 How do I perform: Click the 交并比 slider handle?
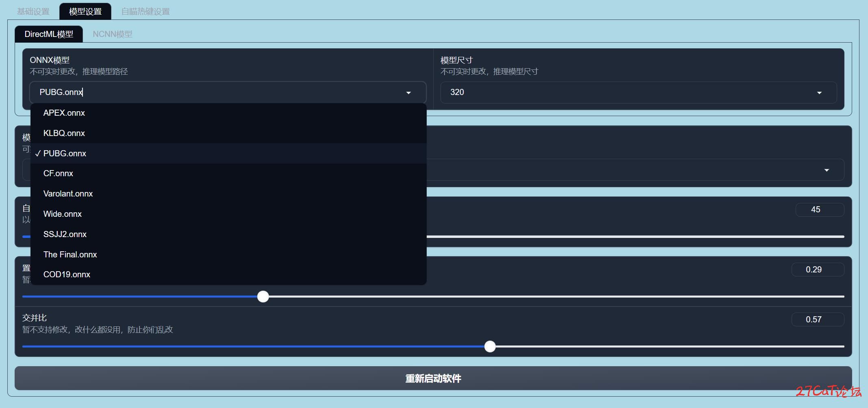pos(490,347)
